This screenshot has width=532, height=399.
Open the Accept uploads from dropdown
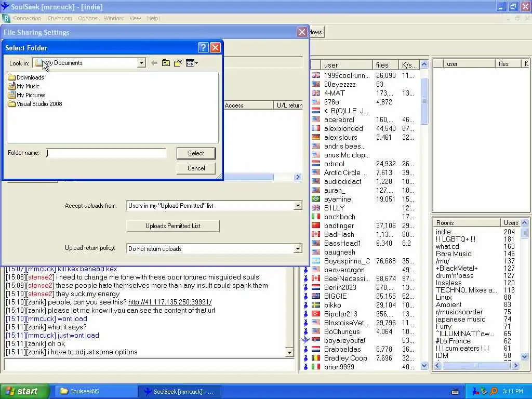tap(298, 206)
